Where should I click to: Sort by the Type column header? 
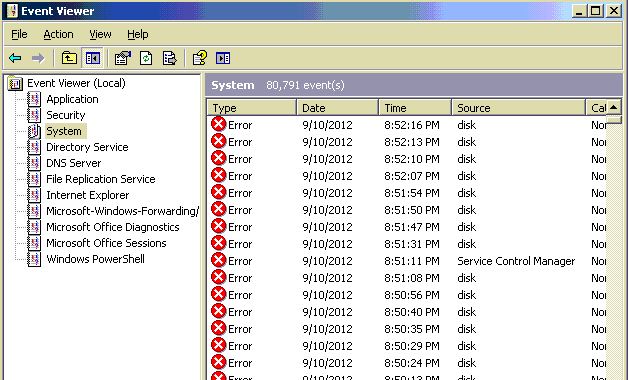(x=252, y=108)
